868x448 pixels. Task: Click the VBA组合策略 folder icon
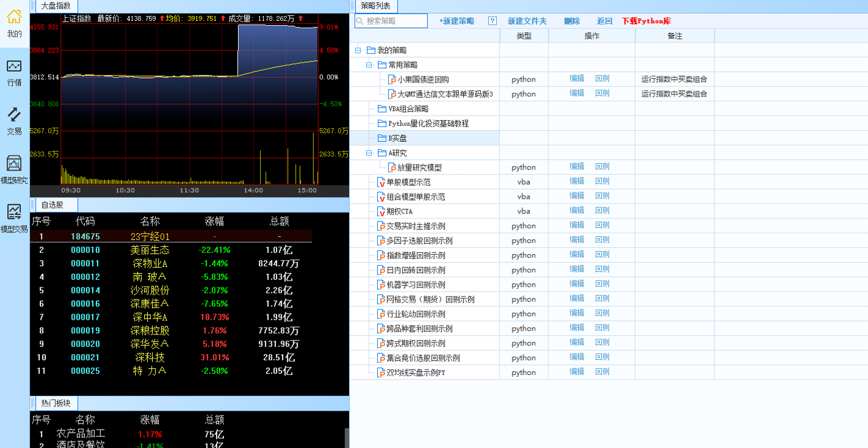382,109
